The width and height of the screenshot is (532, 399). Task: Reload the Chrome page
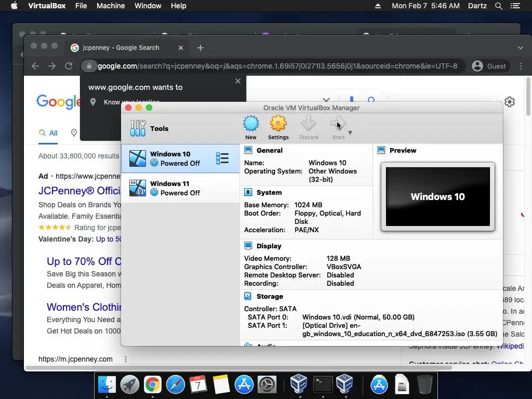click(69, 66)
